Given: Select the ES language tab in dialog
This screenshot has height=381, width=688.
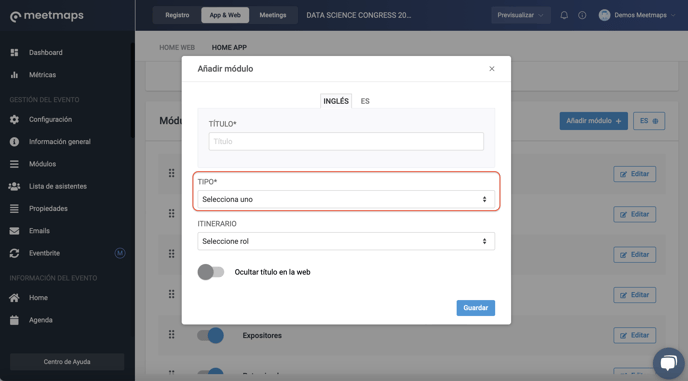Looking at the screenshot, I should (365, 101).
